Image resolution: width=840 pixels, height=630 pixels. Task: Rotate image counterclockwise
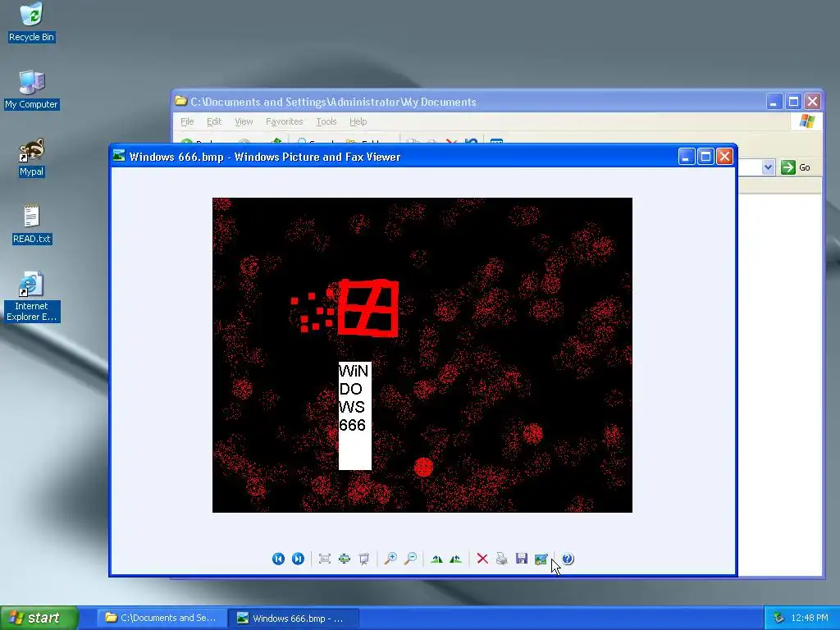click(x=456, y=559)
